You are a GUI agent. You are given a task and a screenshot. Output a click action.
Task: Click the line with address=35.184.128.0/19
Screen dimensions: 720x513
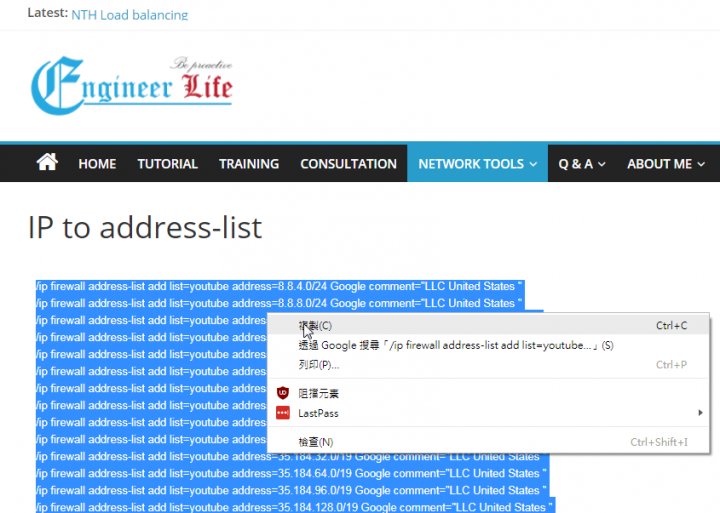tap(295, 507)
